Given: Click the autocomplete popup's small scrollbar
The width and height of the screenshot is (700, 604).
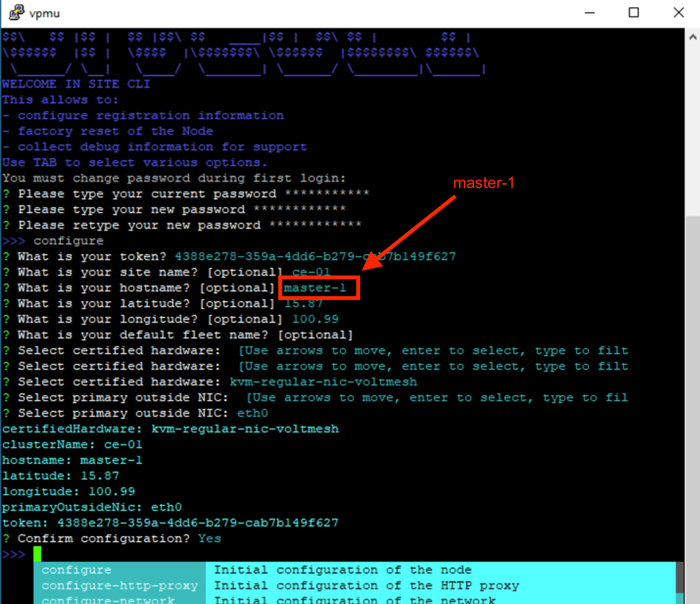Looking at the screenshot, I should coord(679,577).
